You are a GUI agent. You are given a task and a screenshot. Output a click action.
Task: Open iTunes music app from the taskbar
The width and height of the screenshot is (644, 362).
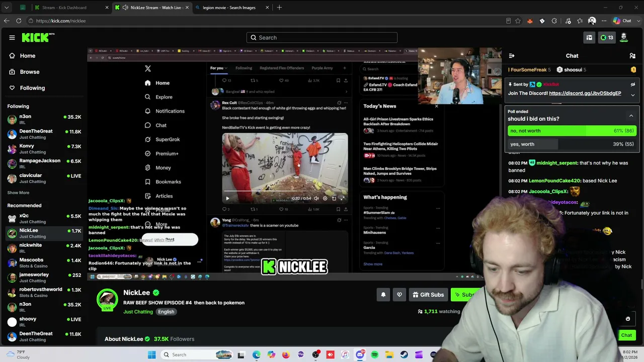tap(345, 355)
